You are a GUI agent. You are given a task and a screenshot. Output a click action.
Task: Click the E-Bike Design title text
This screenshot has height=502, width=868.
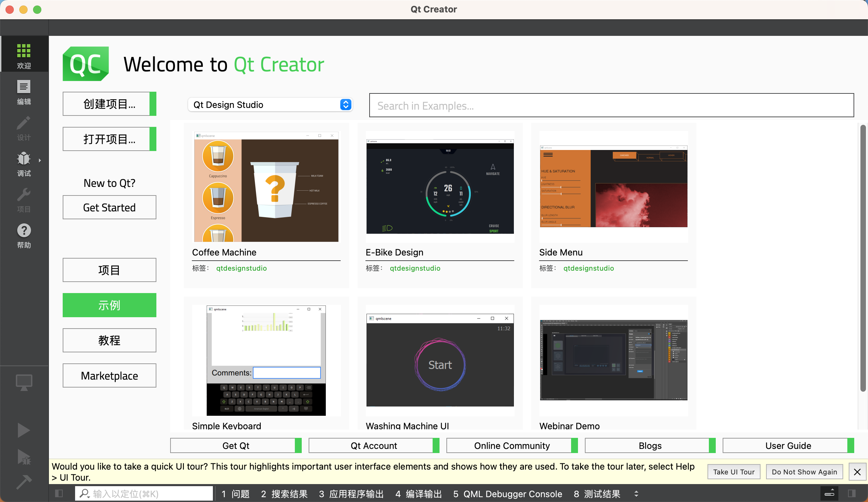coord(394,252)
